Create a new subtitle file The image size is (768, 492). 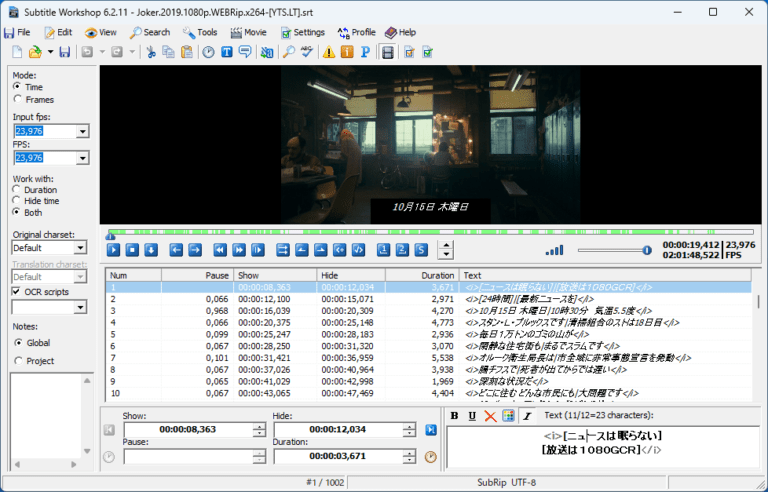tap(17, 52)
